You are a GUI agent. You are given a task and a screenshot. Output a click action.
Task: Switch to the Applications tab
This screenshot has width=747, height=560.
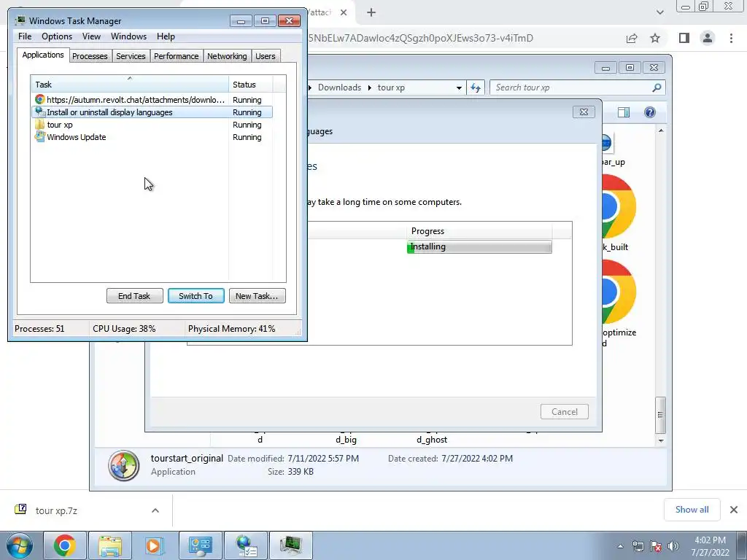43,55
